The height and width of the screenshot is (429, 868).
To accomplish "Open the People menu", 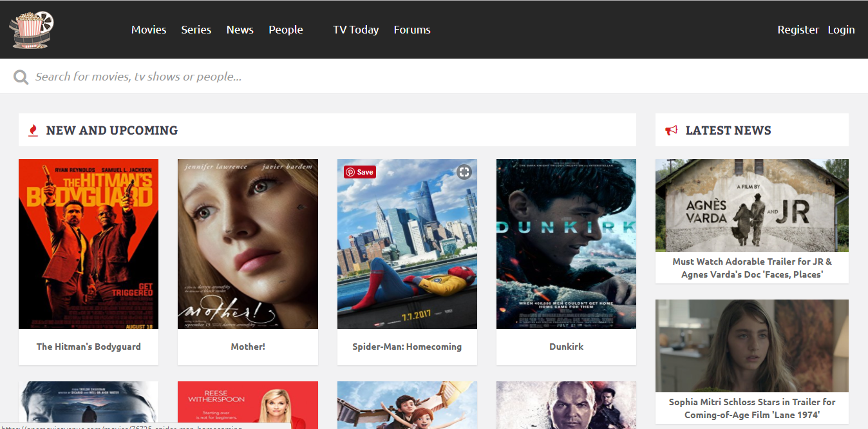I will [x=286, y=30].
